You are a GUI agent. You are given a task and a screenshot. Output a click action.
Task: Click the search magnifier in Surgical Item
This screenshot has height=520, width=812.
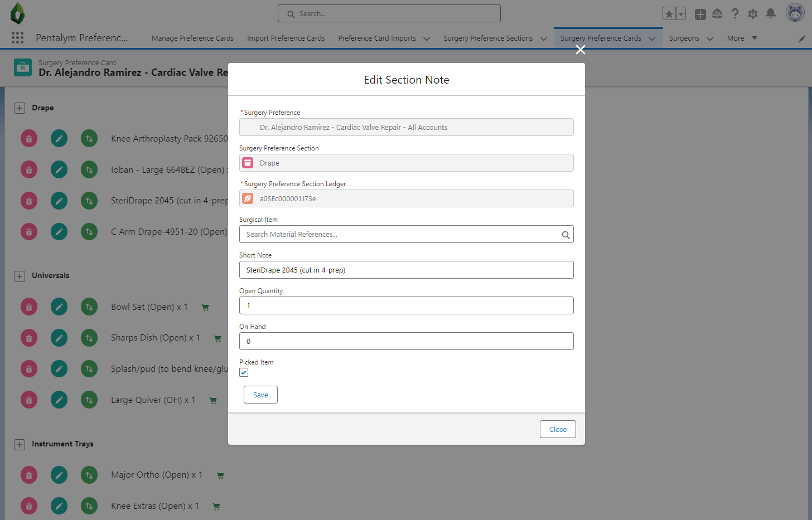565,235
